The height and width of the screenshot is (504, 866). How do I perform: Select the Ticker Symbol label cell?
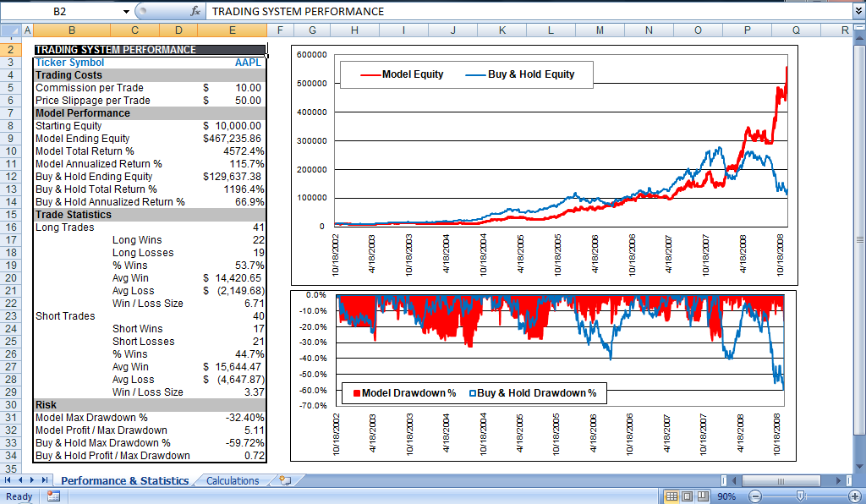tap(72, 63)
